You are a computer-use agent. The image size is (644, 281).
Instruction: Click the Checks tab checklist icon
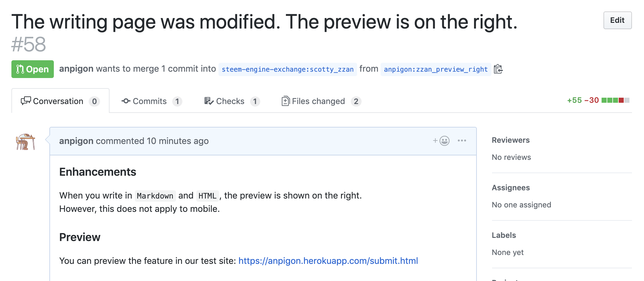[x=209, y=101]
